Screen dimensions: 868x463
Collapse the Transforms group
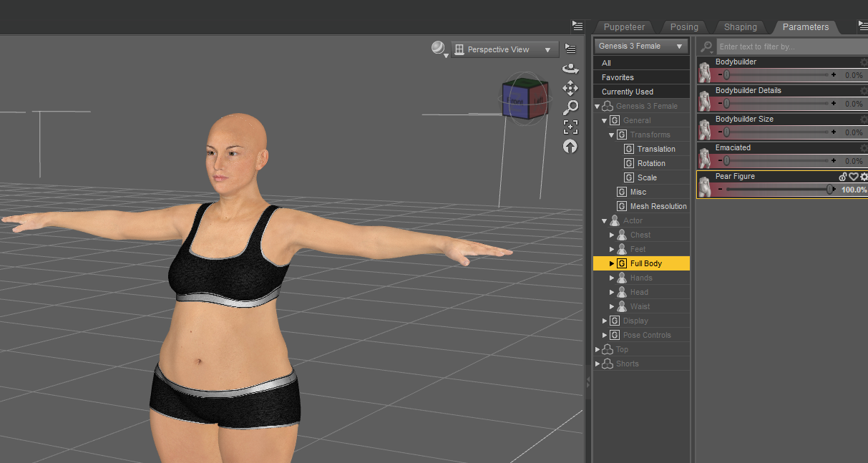coord(612,135)
